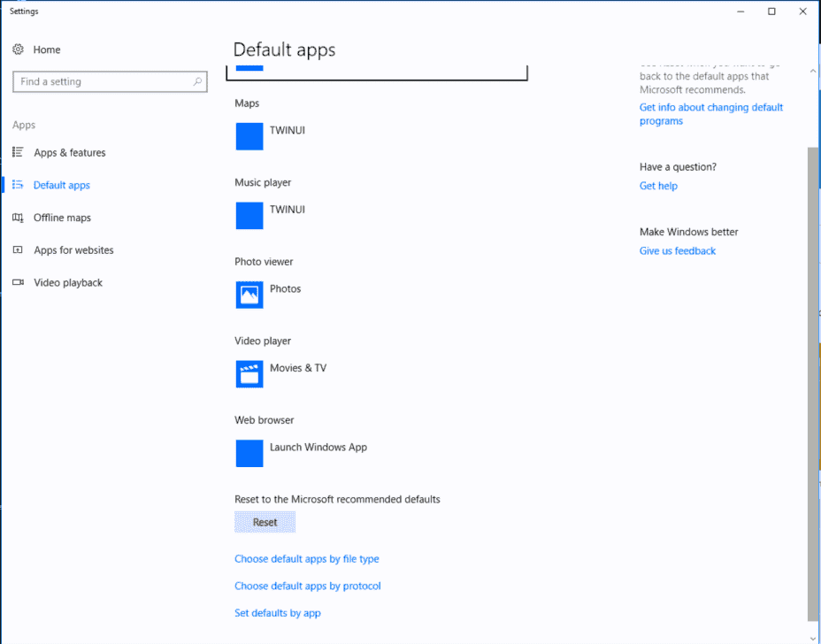Select the Launch Windows App entry

[x=318, y=447]
